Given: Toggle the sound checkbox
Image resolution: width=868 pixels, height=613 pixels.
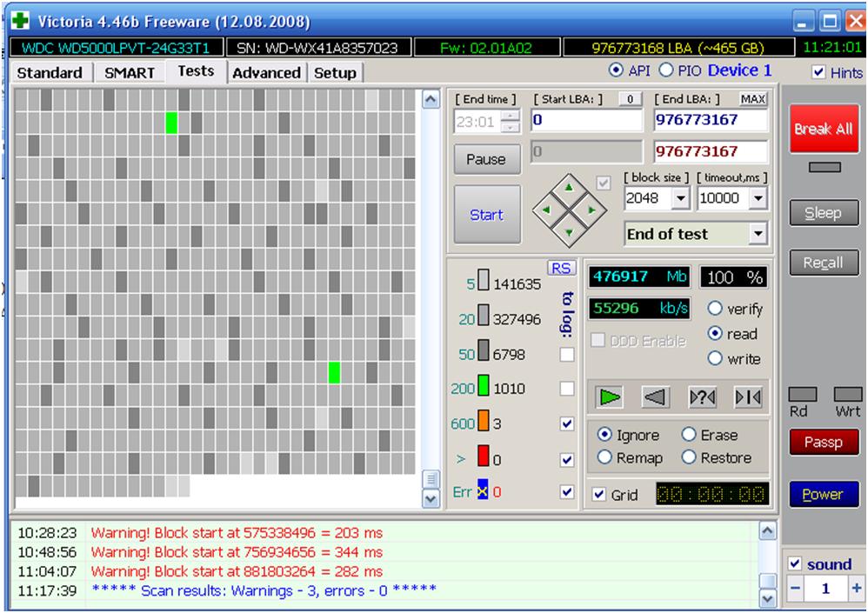Looking at the screenshot, I should tap(795, 563).
